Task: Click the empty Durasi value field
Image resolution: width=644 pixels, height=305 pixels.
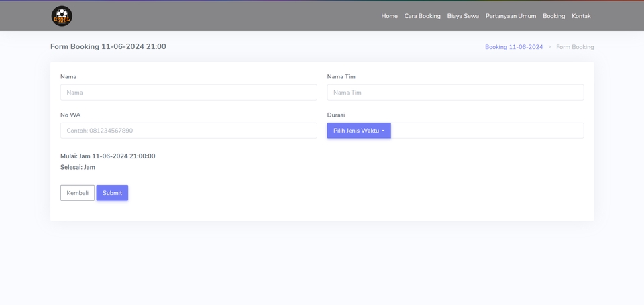Action: tap(487, 131)
